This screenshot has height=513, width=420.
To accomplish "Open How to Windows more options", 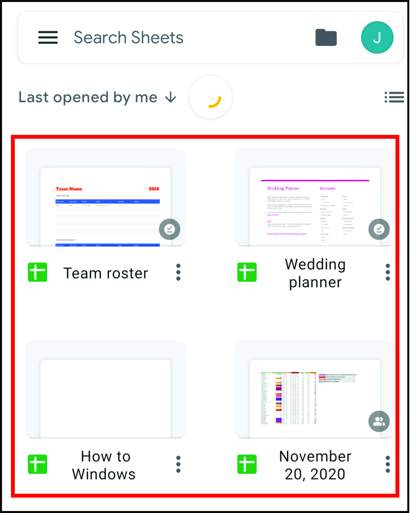I will pyautogui.click(x=178, y=464).
